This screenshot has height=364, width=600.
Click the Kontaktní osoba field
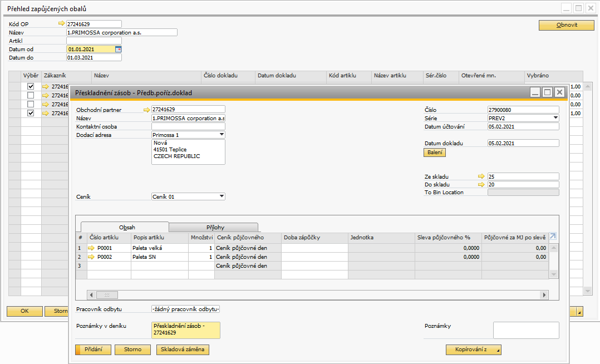click(x=188, y=126)
